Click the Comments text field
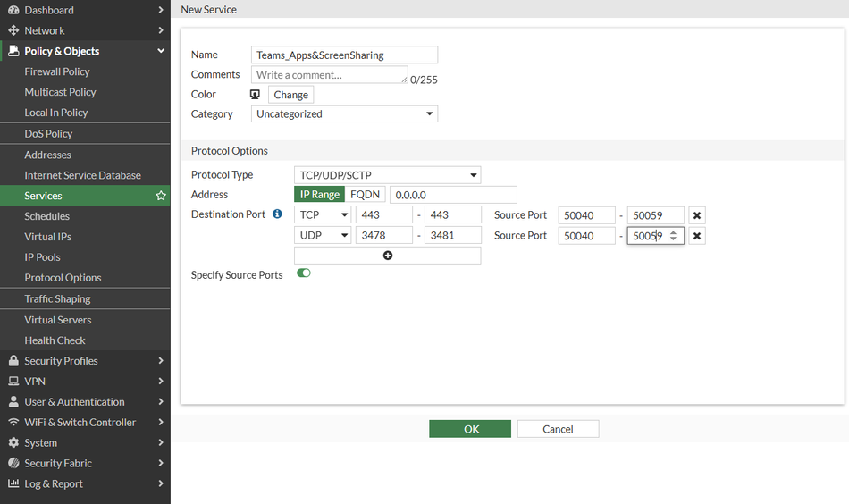 coord(329,75)
